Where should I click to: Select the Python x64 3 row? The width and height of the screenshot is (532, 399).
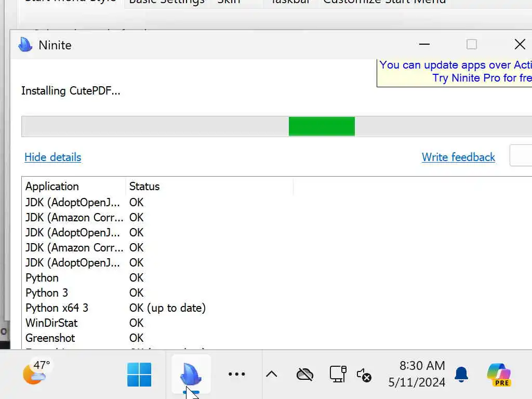coord(57,308)
